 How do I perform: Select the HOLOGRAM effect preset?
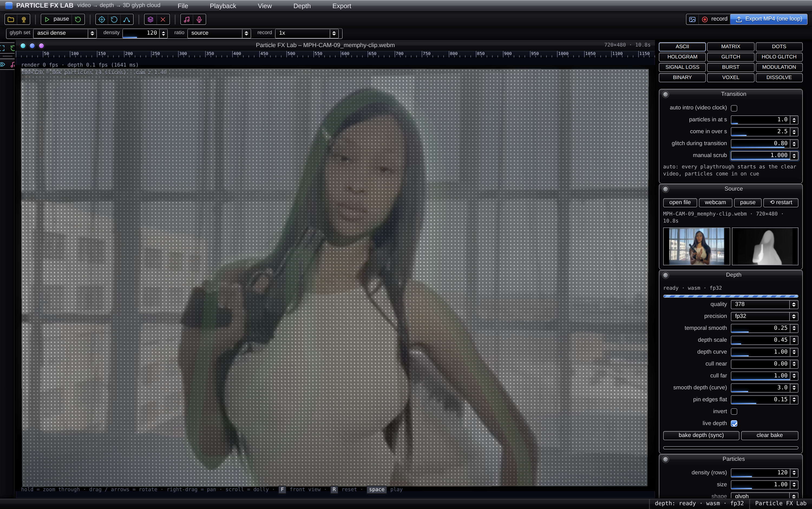(682, 57)
